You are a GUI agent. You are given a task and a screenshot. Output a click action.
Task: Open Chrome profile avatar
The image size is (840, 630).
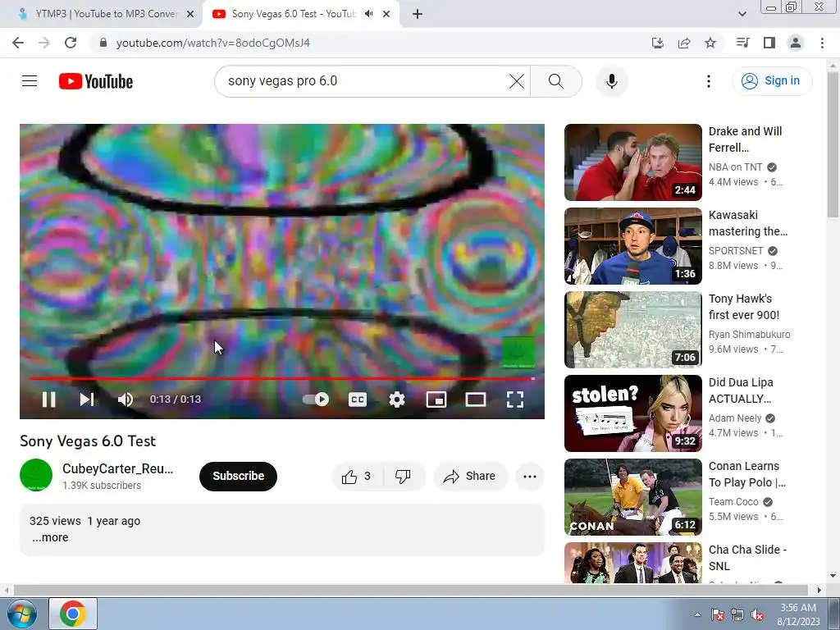tap(796, 43)
